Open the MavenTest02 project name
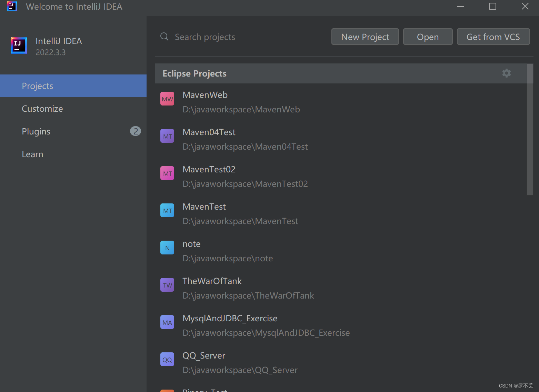 [x=209, y=169]
